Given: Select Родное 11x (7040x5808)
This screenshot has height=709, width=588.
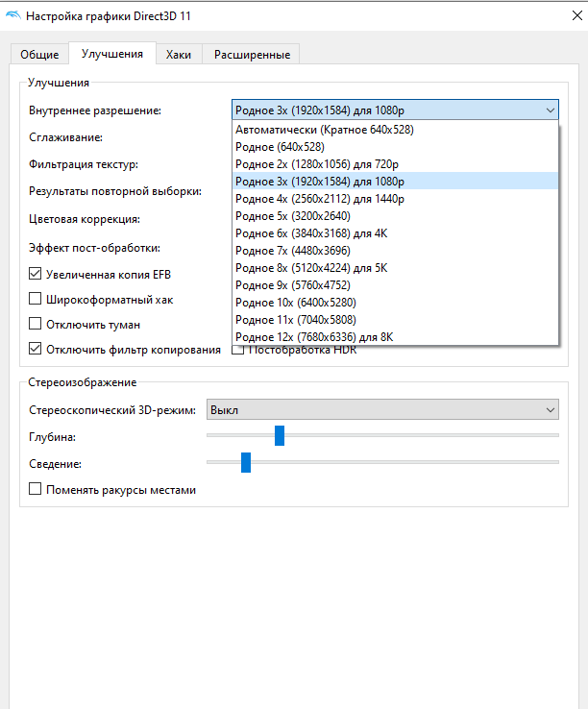Looking at the screenshot, I should [395, 319].
